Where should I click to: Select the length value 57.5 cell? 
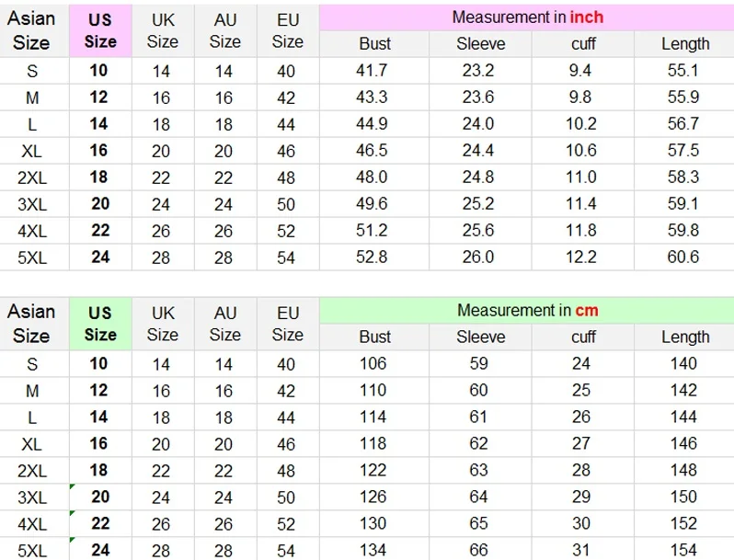point(684,151)
